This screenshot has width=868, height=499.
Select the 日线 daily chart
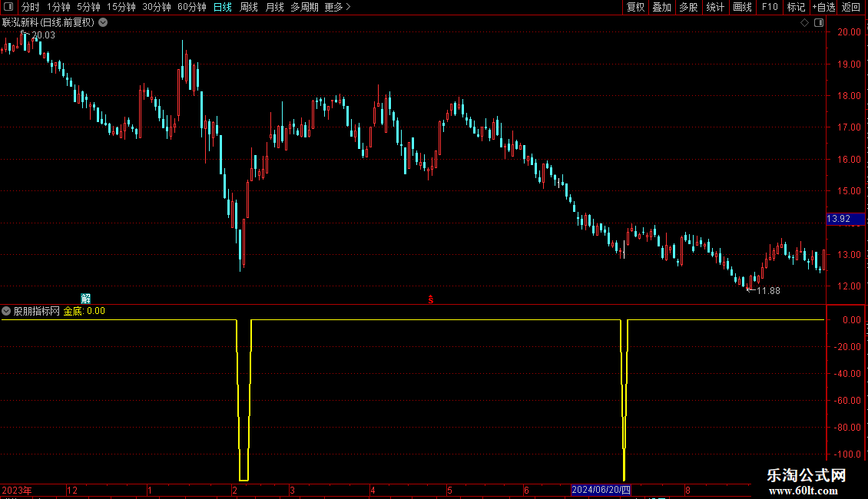(223, 7)
